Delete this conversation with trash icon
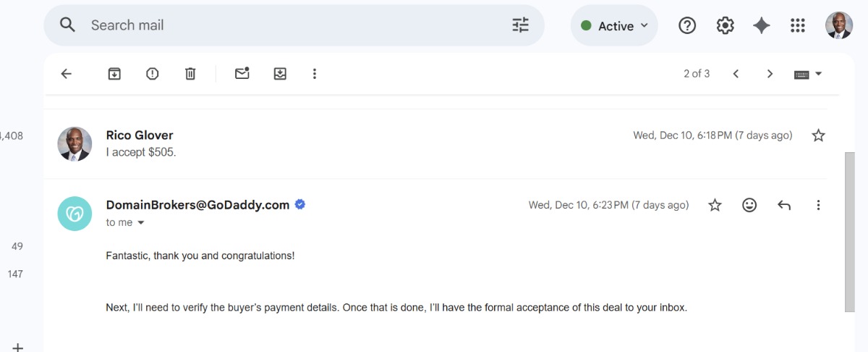This screenshot has width=868, height=352. pos(190,74)
